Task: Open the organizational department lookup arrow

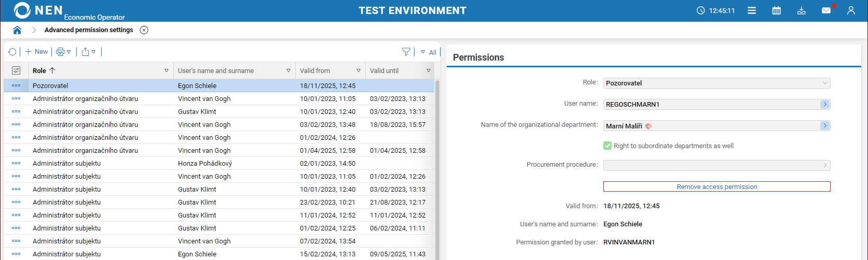Action: click(x=825, y=125)
